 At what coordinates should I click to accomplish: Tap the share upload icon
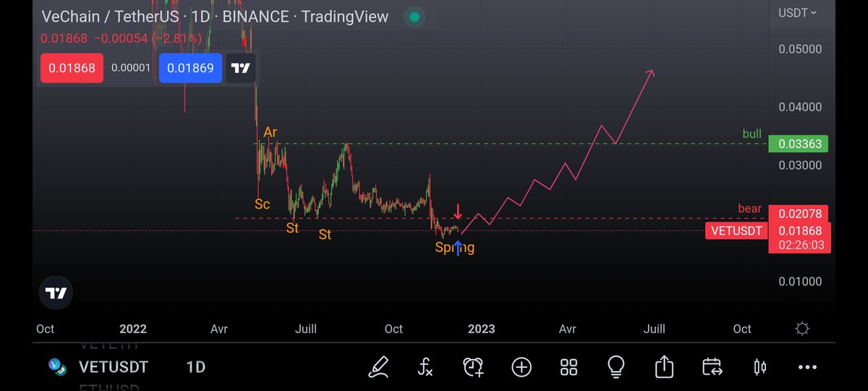pos(663,367)
